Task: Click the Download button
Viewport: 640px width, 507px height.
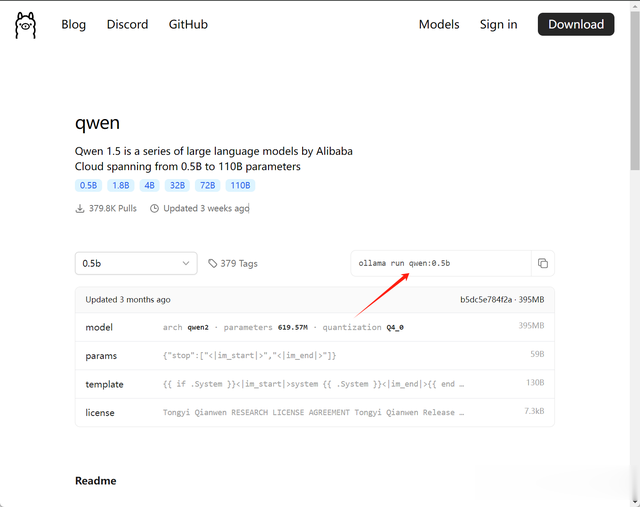Action: point(576,24)
